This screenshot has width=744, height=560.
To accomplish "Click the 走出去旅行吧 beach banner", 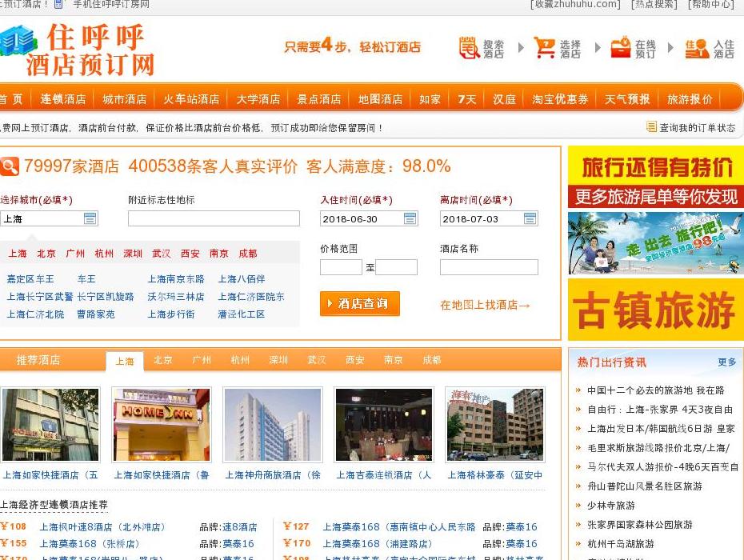I will pos(656,243).
